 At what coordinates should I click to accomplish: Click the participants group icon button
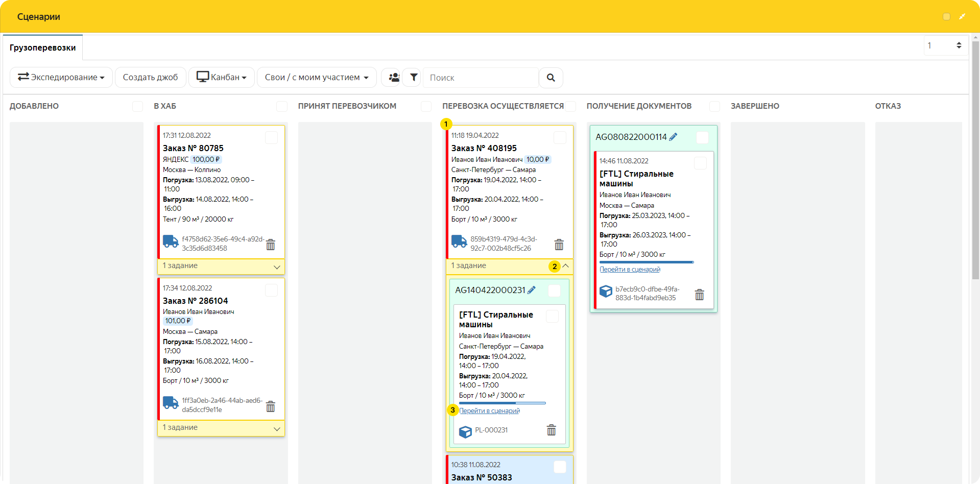[x=394, y=78]
